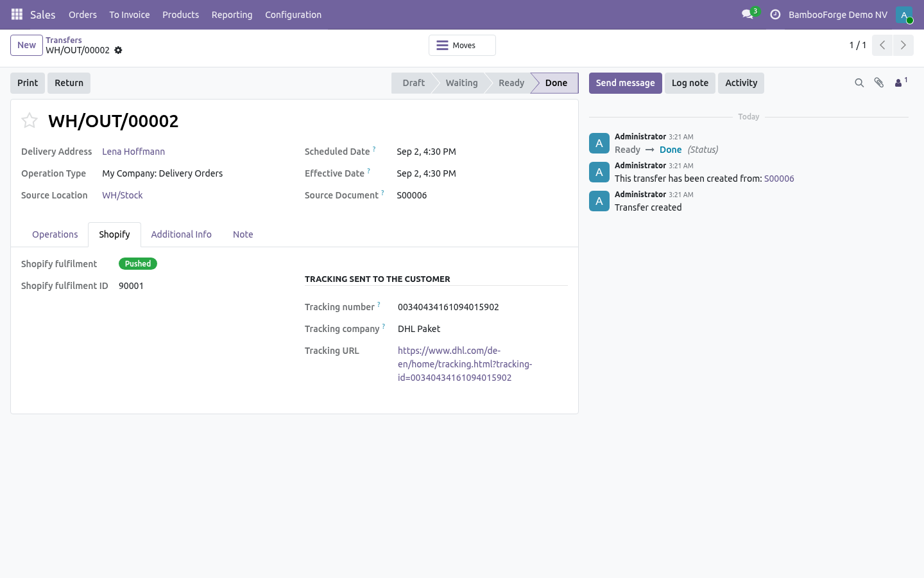The width and height of the screenshot is (924, 578).
Task: Open the Transfers breadcrumb link
Action: pos(64,40)
